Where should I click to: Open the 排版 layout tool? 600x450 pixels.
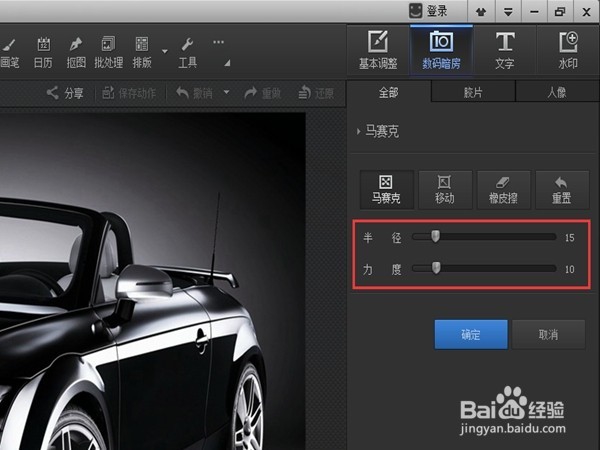point(142,53)
